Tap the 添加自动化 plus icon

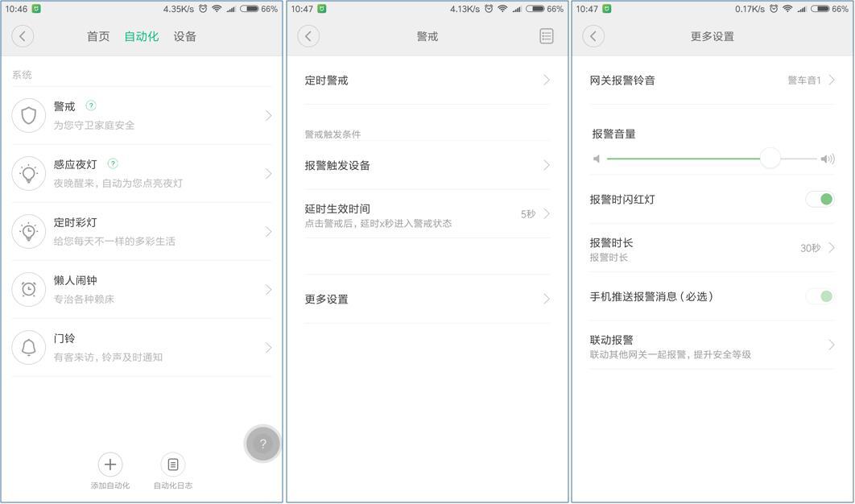pyautogui.click(x=110, y=463)
